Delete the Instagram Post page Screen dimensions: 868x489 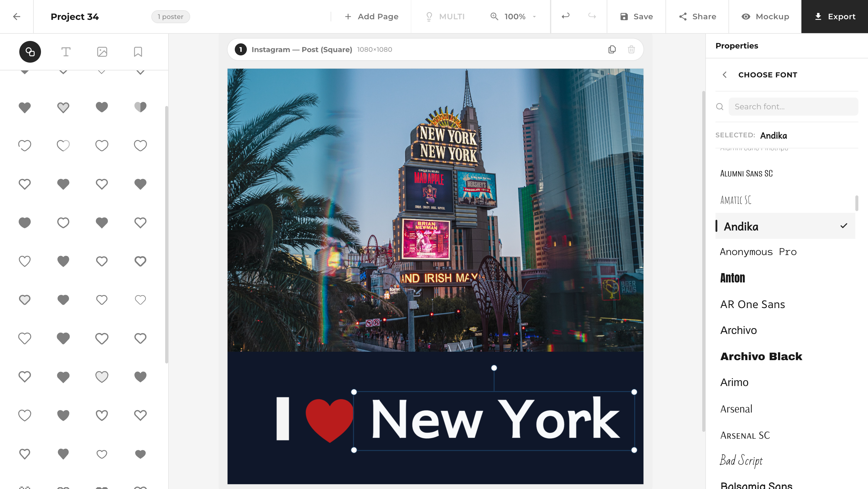pyautogui.click(x=631, y=49)
